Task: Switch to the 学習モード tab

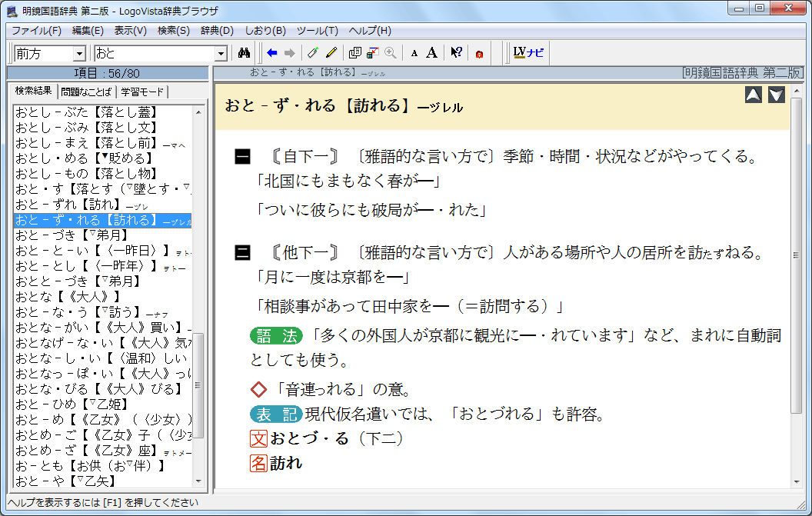Action: coord(143,92)
